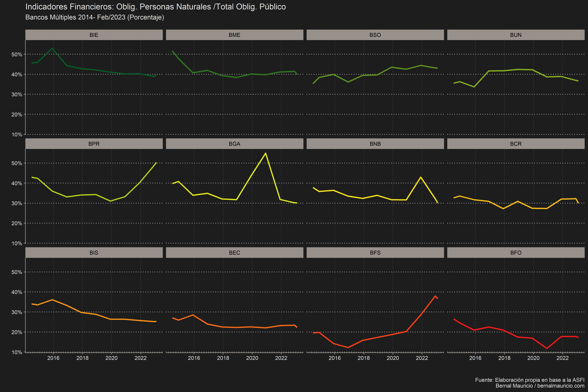This screenshot has width=588, height=392.
Task: Click the 2022 x-axis label under BEC
Action: pyautogui.click(x=281, y=358)
